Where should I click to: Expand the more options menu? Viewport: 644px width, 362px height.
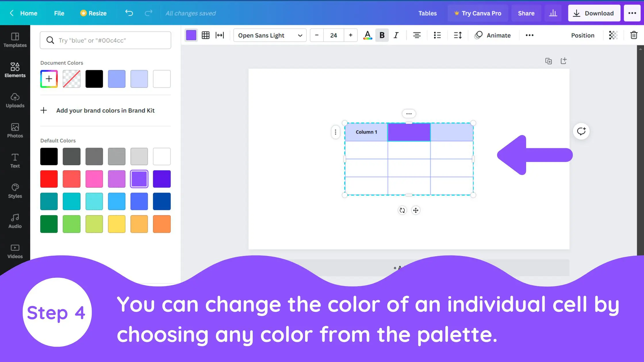530,35
